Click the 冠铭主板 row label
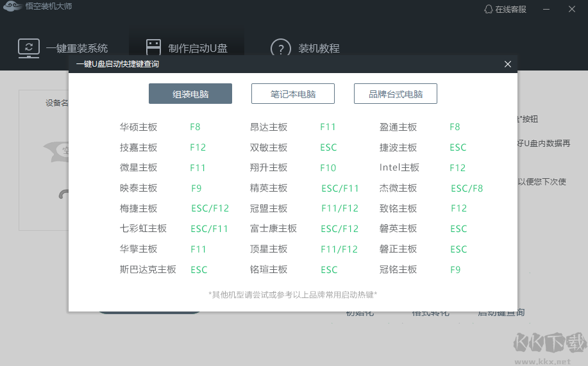The height and width of the screenshot is (366, 588). (398, 269)
